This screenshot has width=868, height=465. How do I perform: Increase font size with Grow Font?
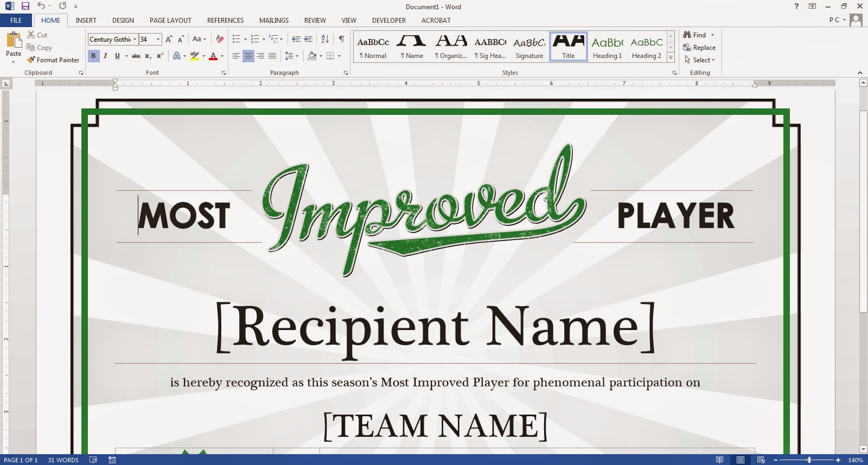click(x=169, y=39)
